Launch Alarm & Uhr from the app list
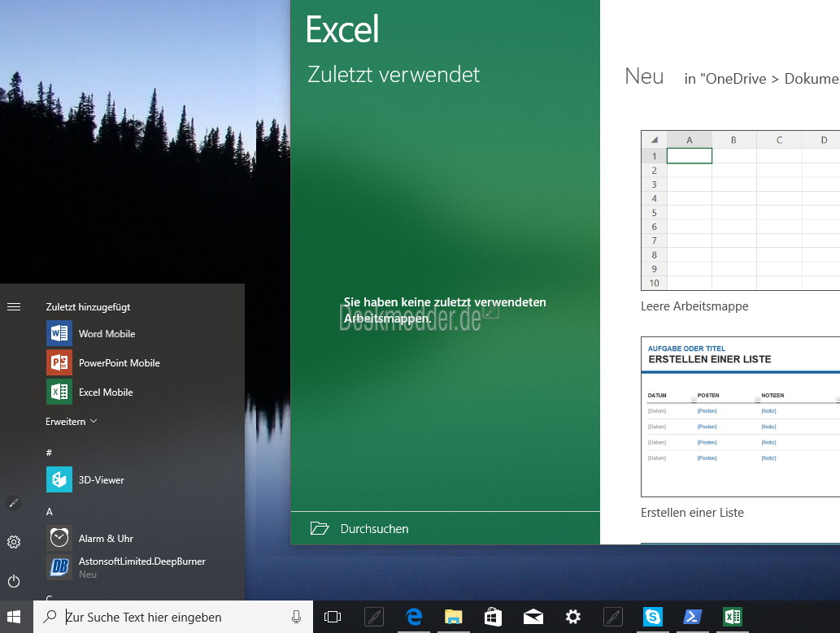This screenshot has width=840, height=633. (x=90, y=538)
